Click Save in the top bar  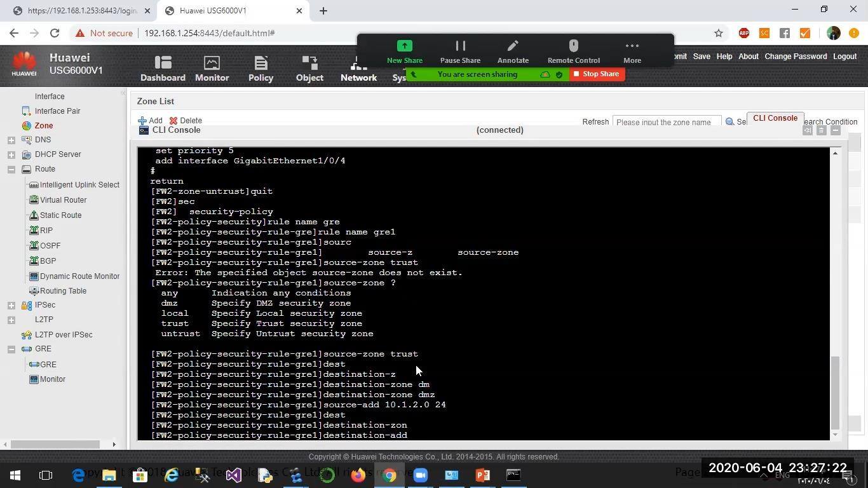pyautogui.click(x=702, y=57)
